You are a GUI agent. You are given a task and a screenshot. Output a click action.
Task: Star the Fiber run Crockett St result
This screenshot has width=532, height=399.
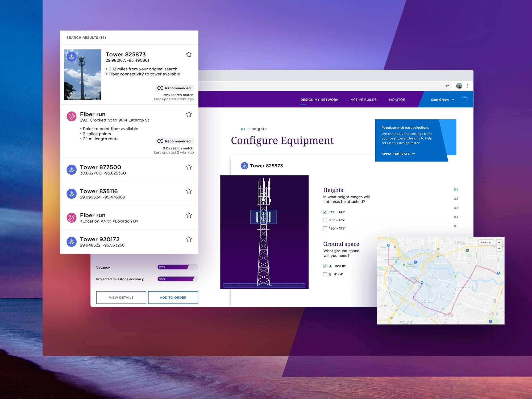click(x=189, y=114)
